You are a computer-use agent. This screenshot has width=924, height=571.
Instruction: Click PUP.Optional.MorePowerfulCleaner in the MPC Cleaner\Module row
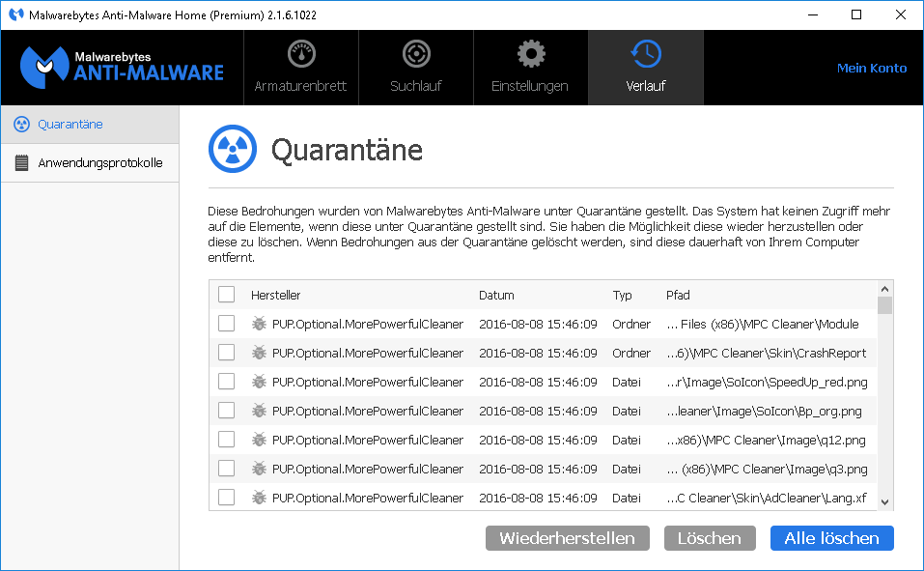(368, 324)
